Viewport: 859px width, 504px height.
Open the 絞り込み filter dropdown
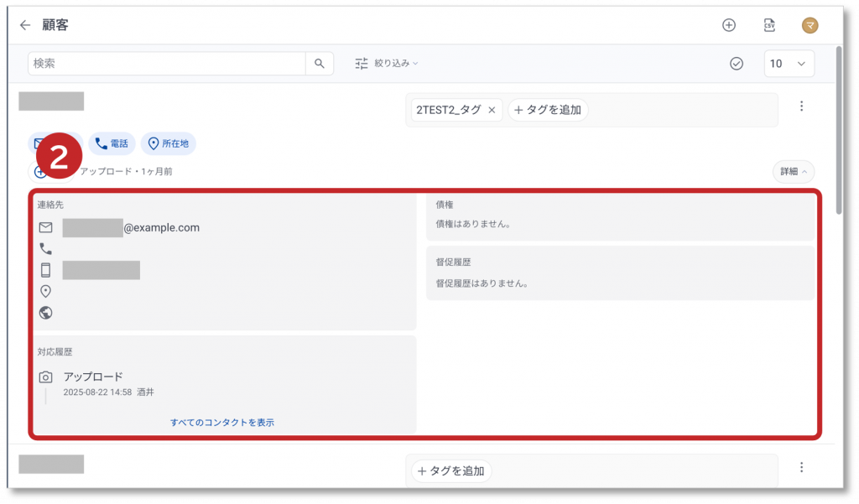[387, 64]
